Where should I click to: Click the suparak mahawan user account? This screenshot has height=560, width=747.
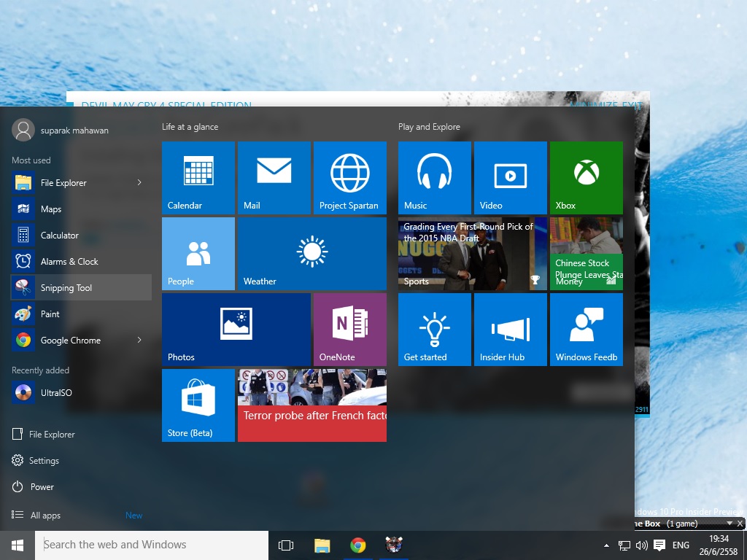tap(61, 130)
